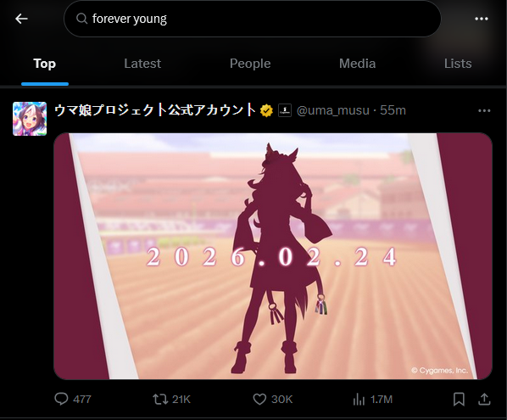Click the gold verified badge
The image size is (507, 420).
tap(266, 110)
